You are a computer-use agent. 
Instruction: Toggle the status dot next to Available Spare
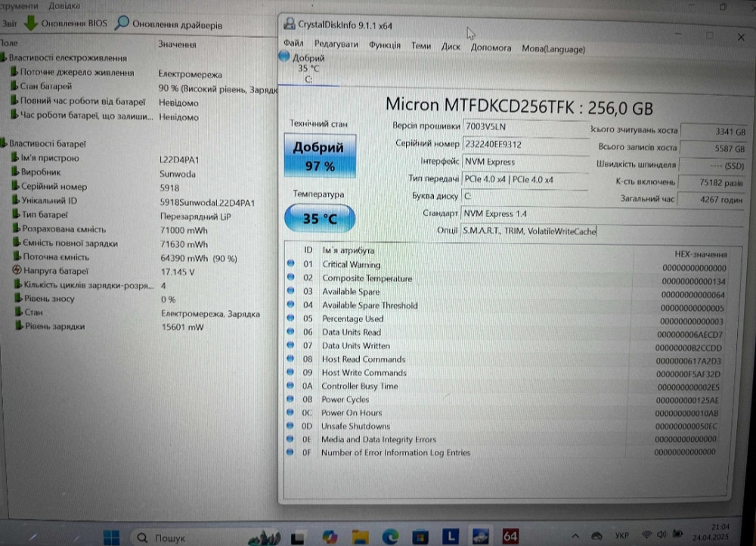coord(290,291)
